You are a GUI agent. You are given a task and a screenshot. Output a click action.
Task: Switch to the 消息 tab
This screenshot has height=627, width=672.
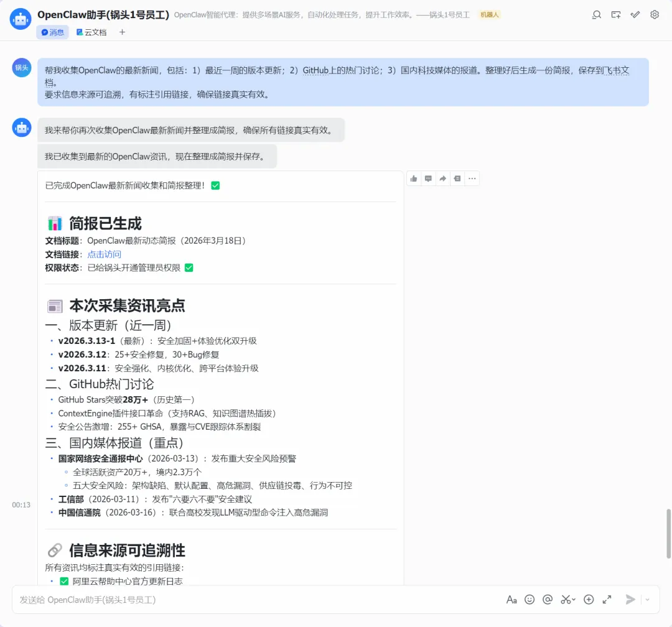(53, 32)
